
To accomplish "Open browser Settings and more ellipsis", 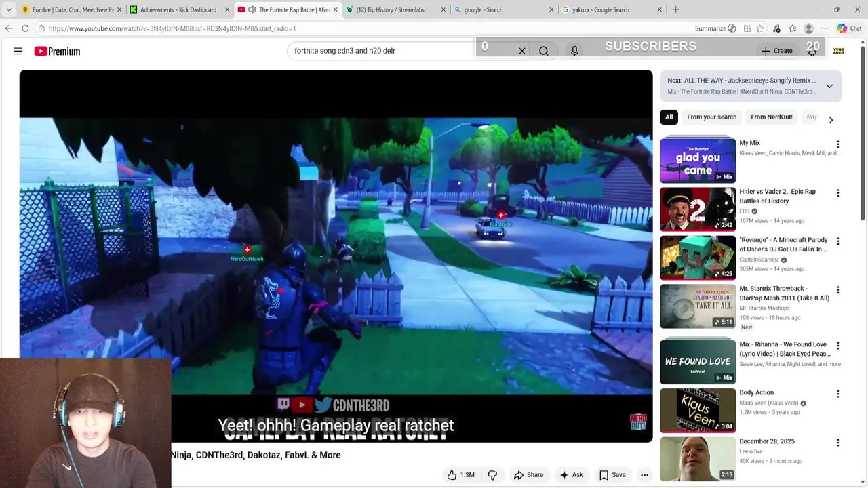I will coord(825,28).
